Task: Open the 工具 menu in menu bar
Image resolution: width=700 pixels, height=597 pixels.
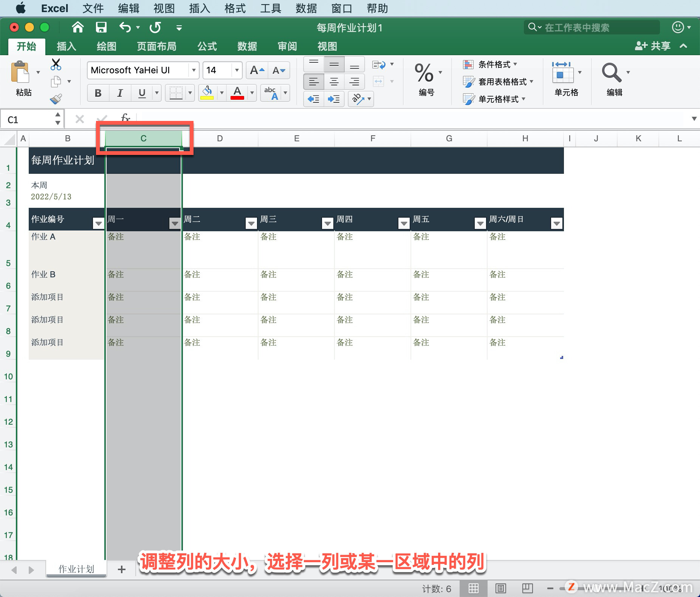Action: (x=271, y=8)
